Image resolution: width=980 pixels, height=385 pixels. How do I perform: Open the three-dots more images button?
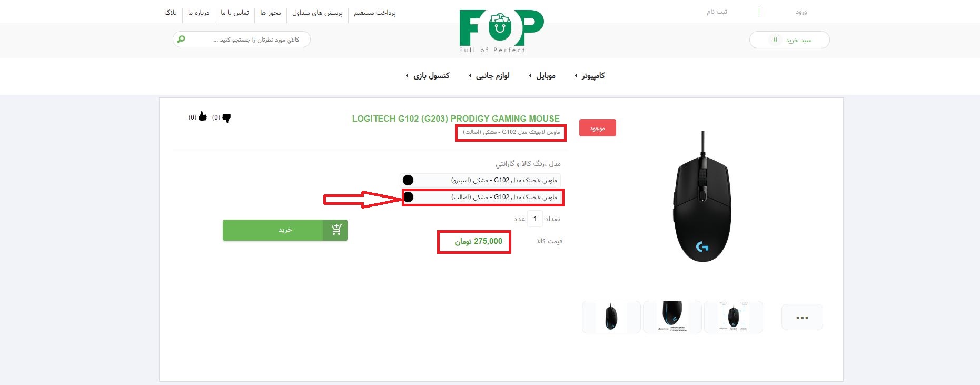(x=802, y=318)
